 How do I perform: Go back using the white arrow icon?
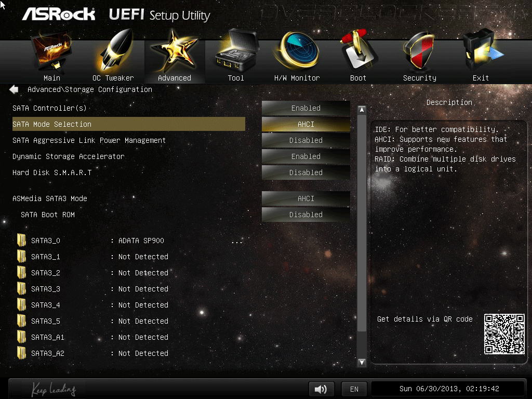(14, 89)
